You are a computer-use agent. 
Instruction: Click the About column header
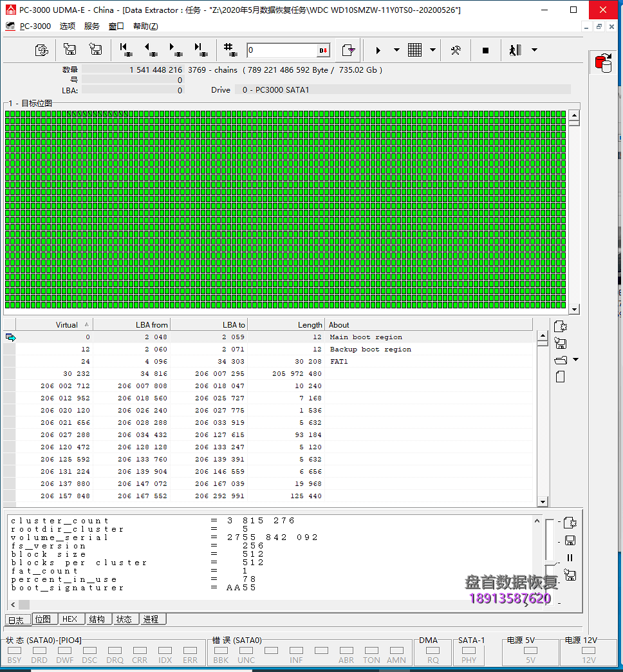[x=429, y=324]
